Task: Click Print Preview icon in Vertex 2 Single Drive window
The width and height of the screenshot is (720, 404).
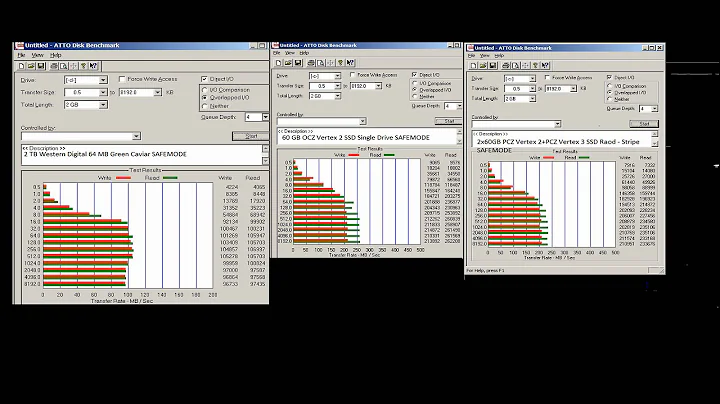Action: (321, 63)
